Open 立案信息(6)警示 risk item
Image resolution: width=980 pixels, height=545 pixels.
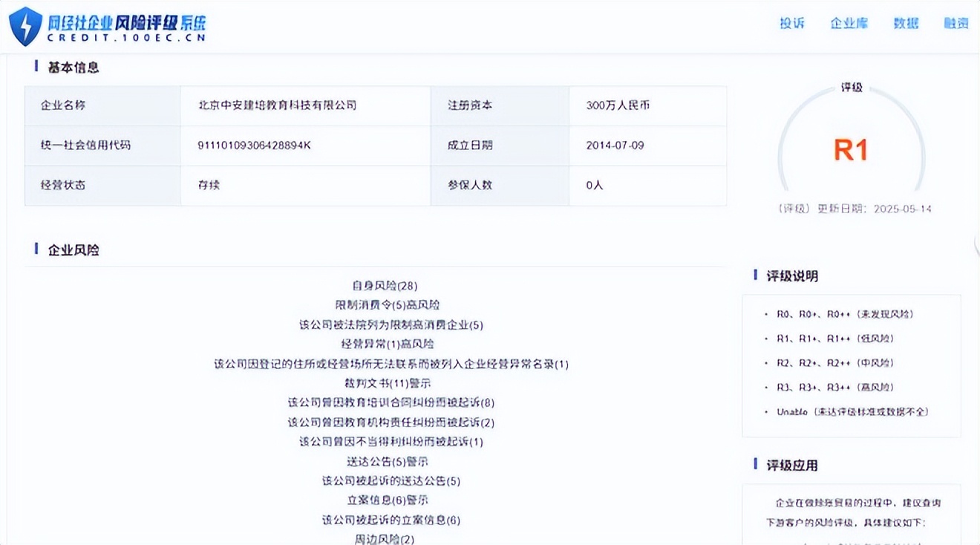pyautogui.click(x=387, y=500)
